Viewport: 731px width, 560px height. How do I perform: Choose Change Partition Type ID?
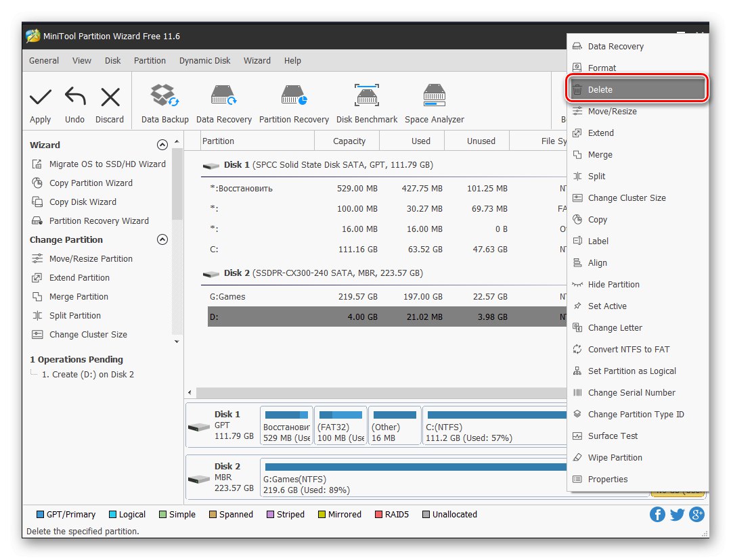click(637, 415)
